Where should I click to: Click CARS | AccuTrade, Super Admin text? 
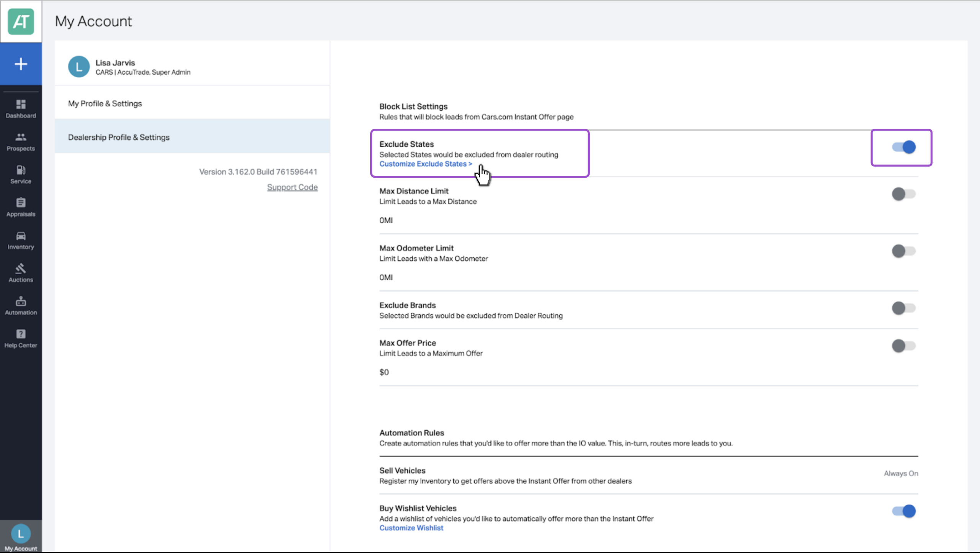click(x=143, y=72)
